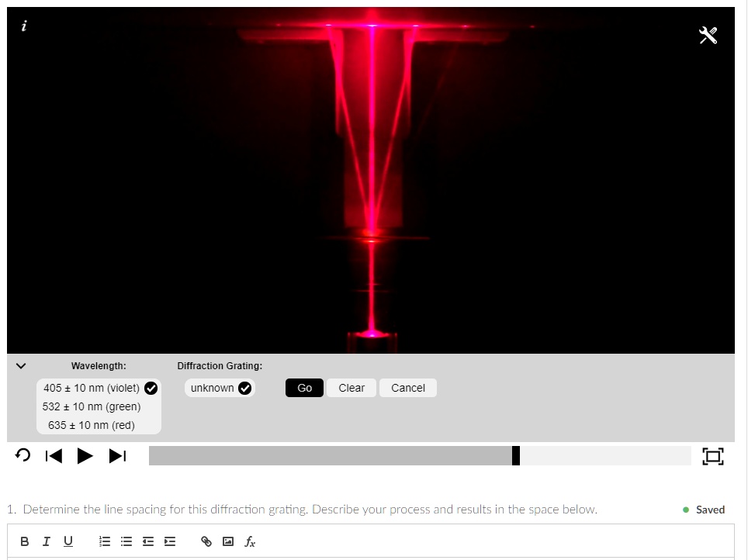Increase the text indent
Screen dimensions: 748x560
click(x=170, y=541)
